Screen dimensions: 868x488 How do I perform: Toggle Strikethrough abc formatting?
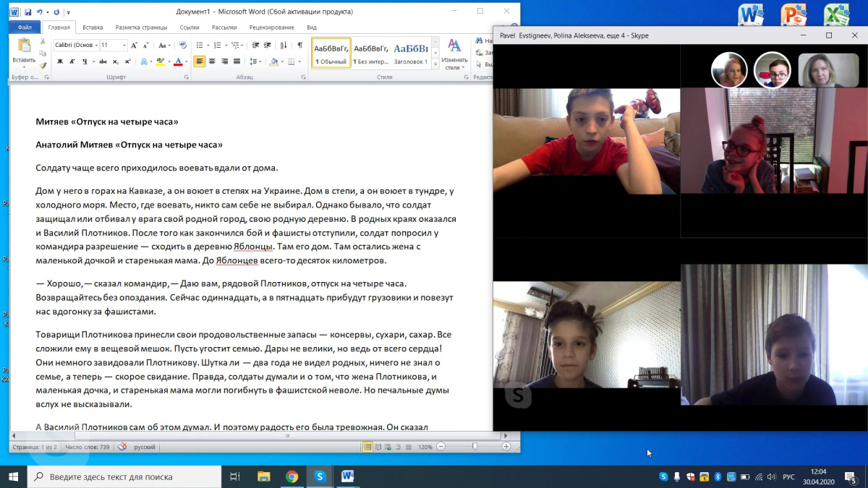tap(103, 61)
